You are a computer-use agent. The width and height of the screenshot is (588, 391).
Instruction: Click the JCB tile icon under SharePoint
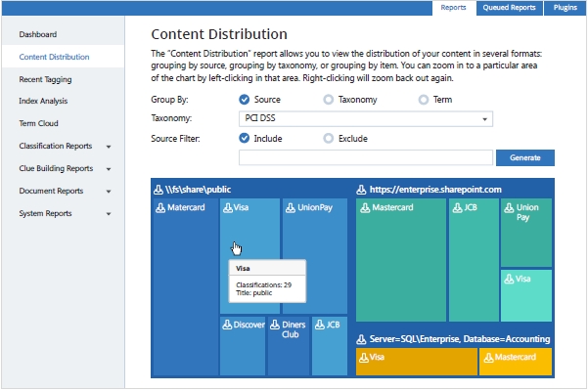458,207
